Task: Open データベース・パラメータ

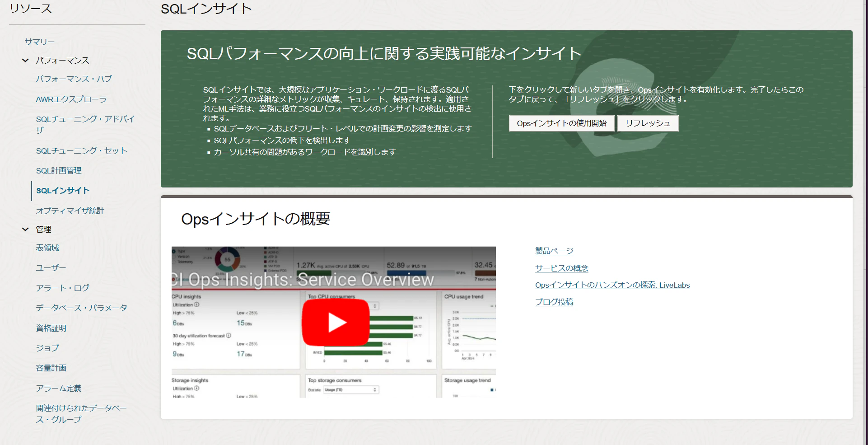Action: click(x=82, y=308)
